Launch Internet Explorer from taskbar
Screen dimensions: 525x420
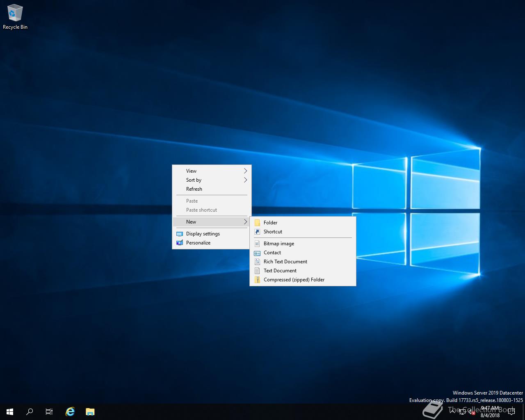point(70,411)
